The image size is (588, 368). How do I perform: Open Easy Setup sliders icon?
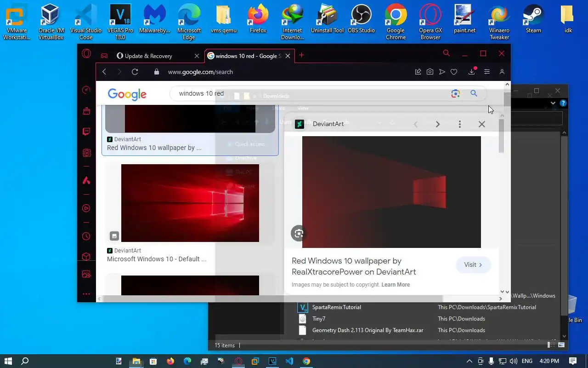[x=487, y=72]
